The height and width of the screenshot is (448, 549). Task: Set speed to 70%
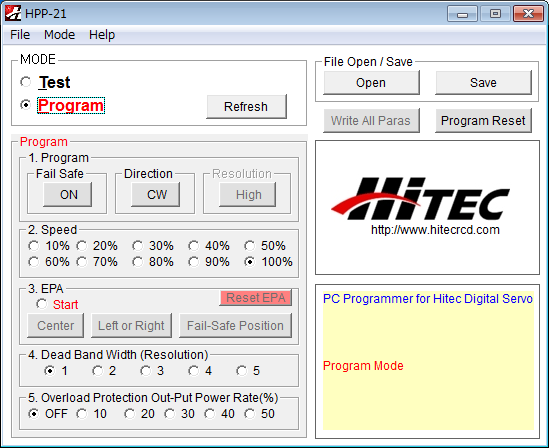[82, 262]
